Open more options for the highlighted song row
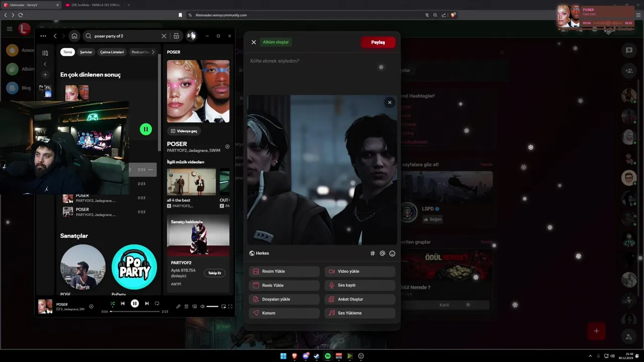 click(x=150, y=169)
